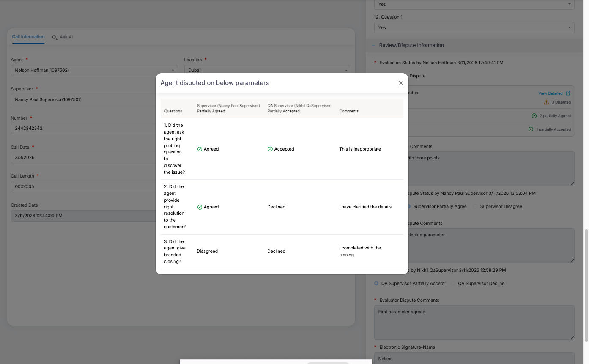Collapse the Review/Dispute Information section
Viewport: 589px width, 364px height.
point(374,45)
